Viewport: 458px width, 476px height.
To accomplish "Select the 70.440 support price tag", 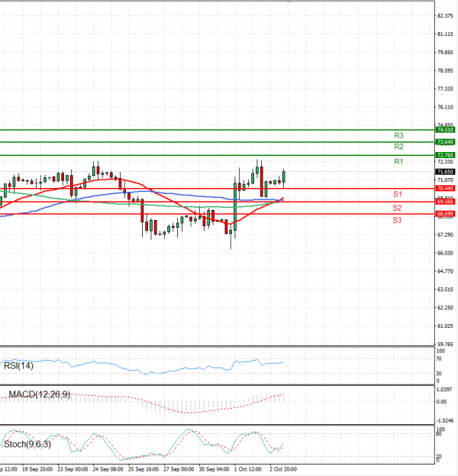I will tap(445, 189).
